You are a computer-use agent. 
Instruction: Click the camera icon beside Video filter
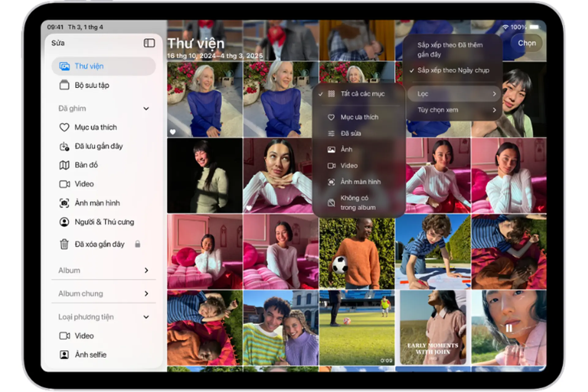(x=331, y=166)
